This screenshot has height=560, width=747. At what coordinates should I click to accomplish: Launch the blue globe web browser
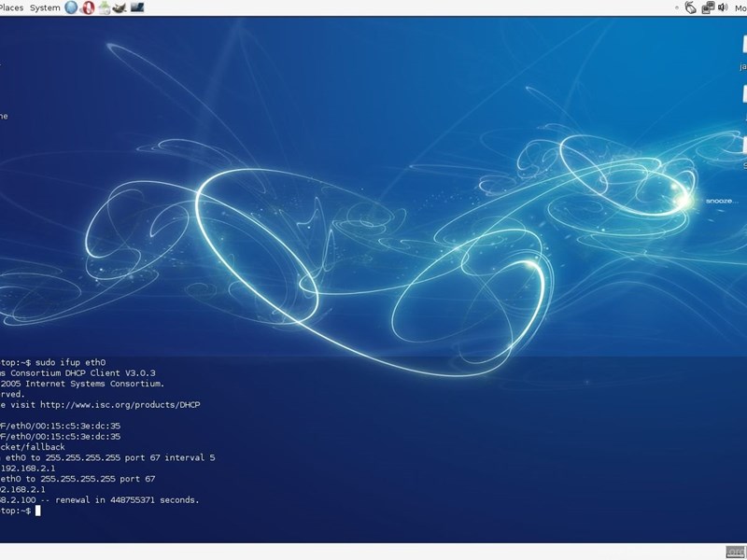click(x=72, y=7)
